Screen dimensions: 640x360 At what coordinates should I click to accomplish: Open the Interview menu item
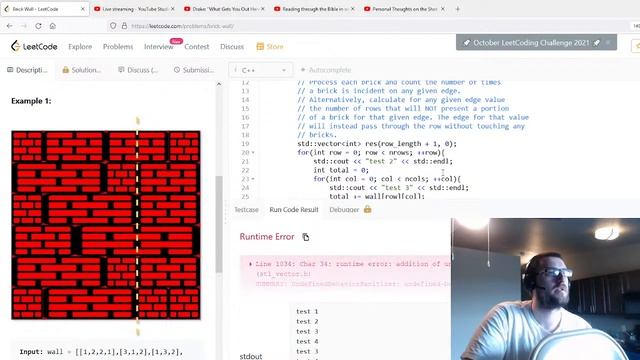(158, 47)
